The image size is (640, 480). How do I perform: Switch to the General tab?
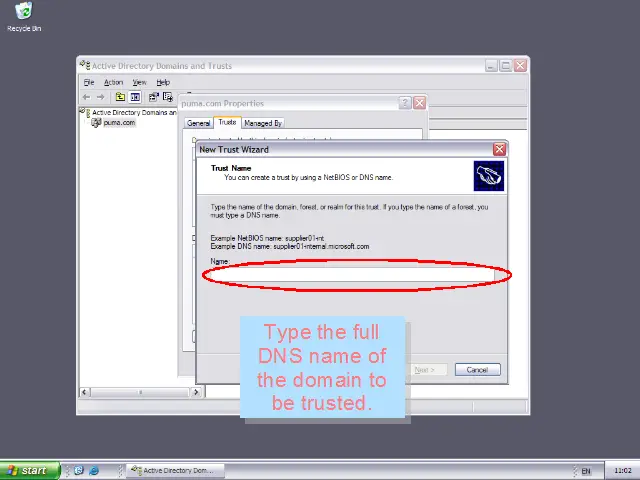click(x=198, y=123)
